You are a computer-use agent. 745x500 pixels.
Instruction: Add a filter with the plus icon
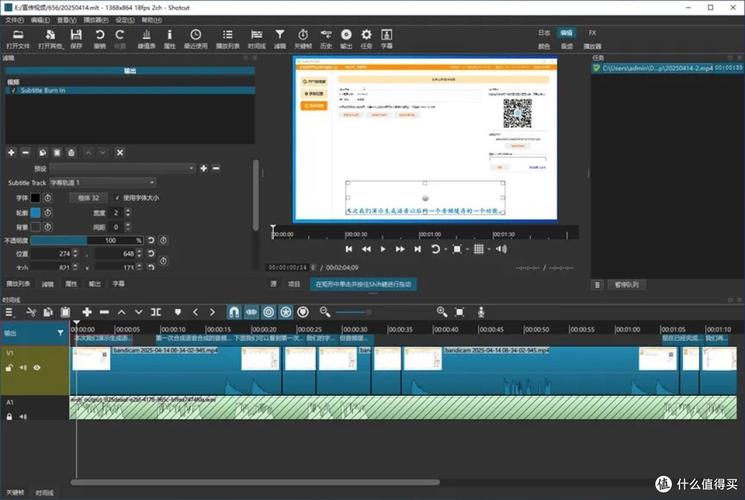(11, 153)
